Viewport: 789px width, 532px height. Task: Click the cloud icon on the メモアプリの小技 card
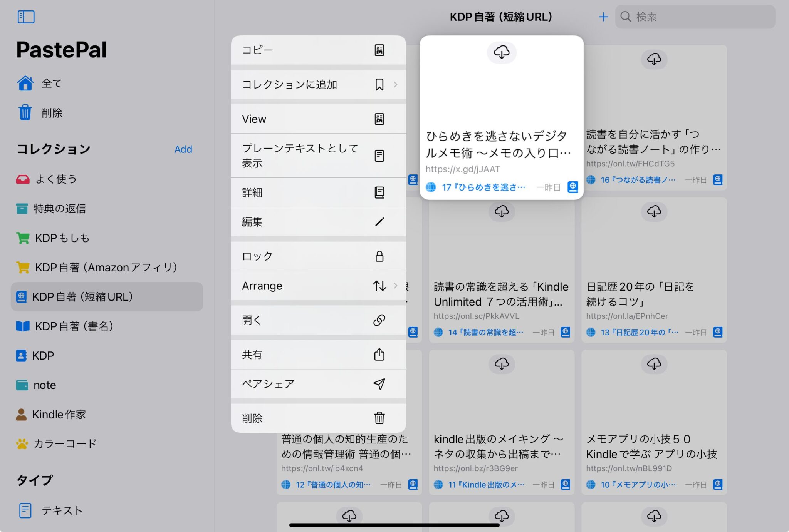(654, 364)
